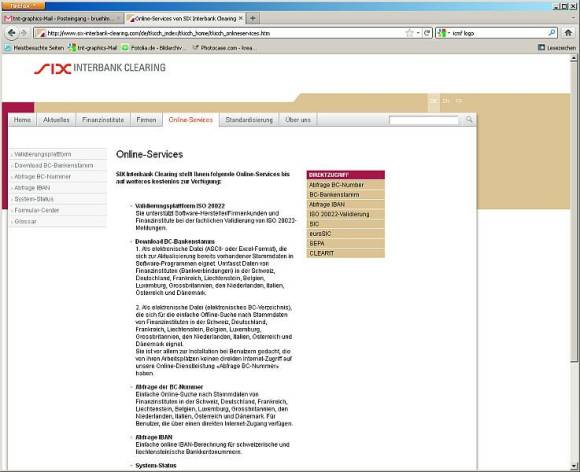Click euroSIC in Direktzugriff box

coord(345,234)
